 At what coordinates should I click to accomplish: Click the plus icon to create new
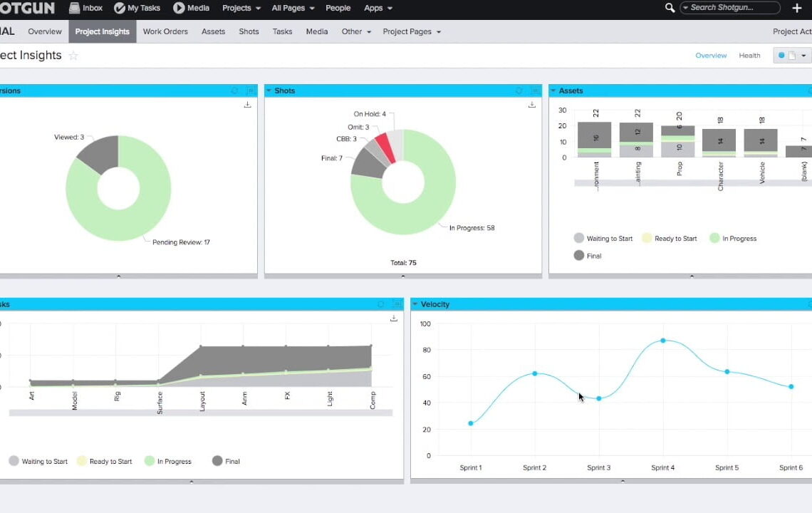[797, 8]
